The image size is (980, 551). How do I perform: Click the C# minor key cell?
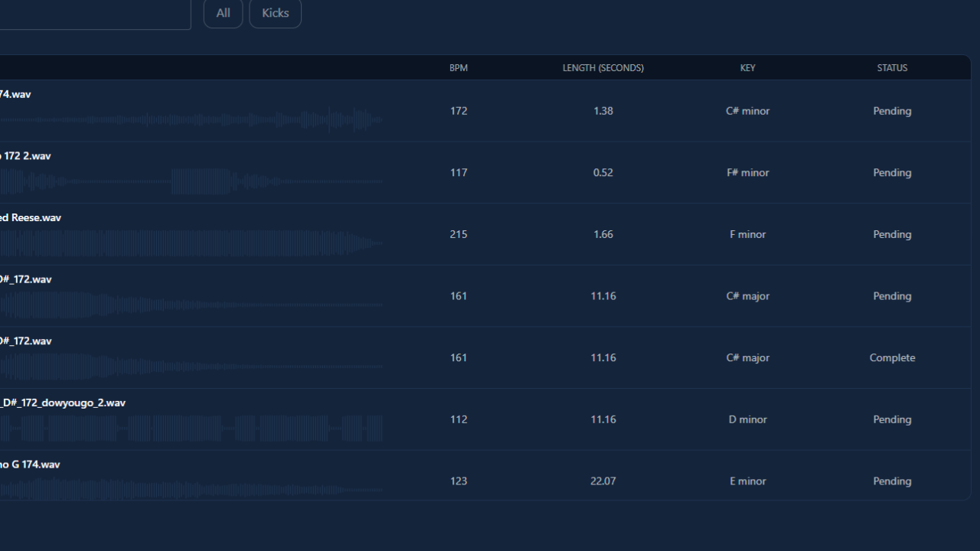click(748, 111)
